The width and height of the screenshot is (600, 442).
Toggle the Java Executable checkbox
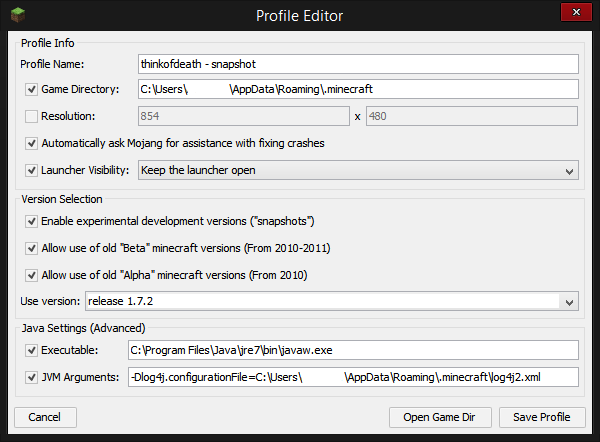[32, 350]
